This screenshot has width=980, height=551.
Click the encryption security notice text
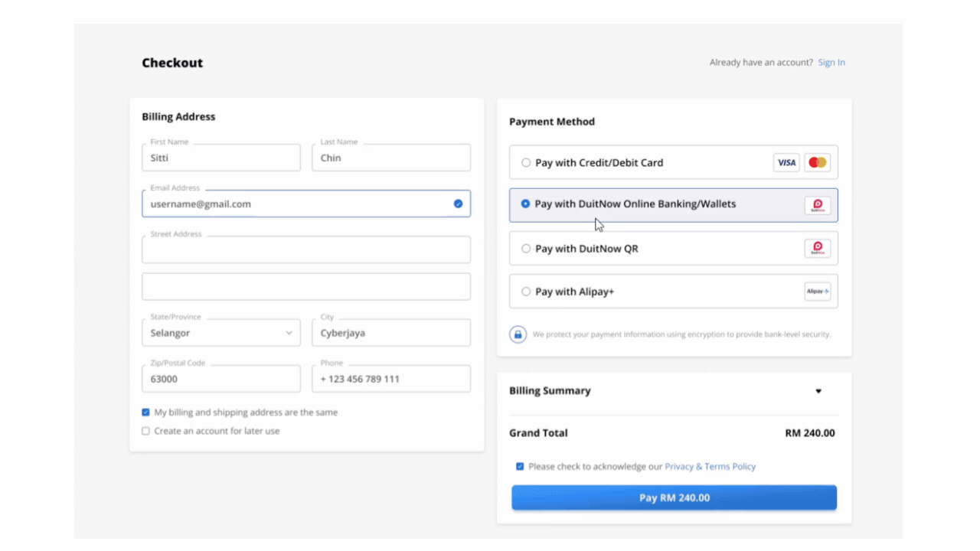pyautogui.click(x=681, y=334)
